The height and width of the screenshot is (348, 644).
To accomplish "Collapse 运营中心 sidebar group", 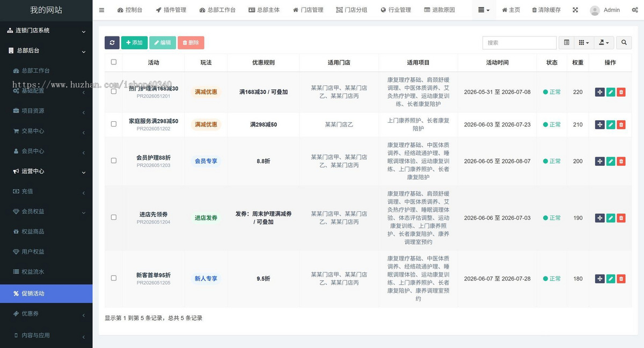I will pos(46,171).
